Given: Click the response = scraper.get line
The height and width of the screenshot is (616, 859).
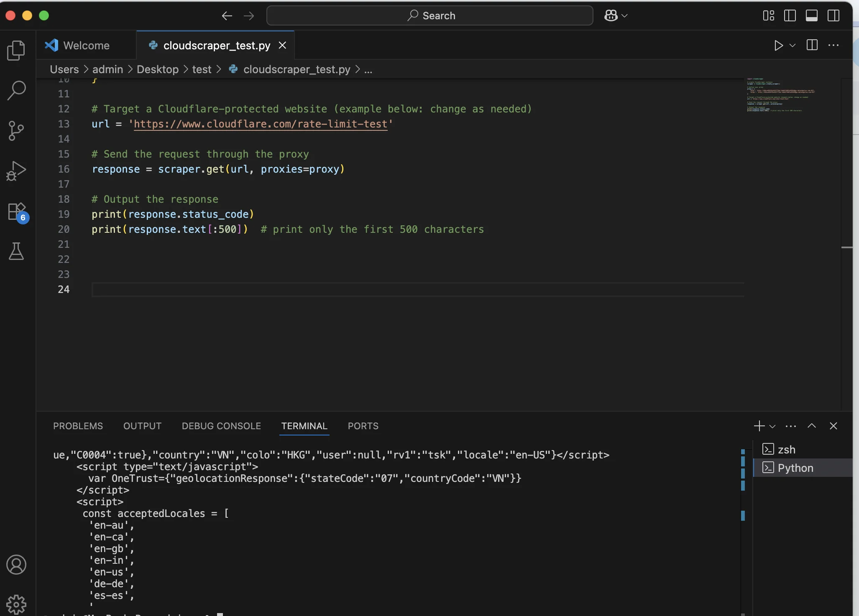Looking at the screenshot, I should [218, 169].
